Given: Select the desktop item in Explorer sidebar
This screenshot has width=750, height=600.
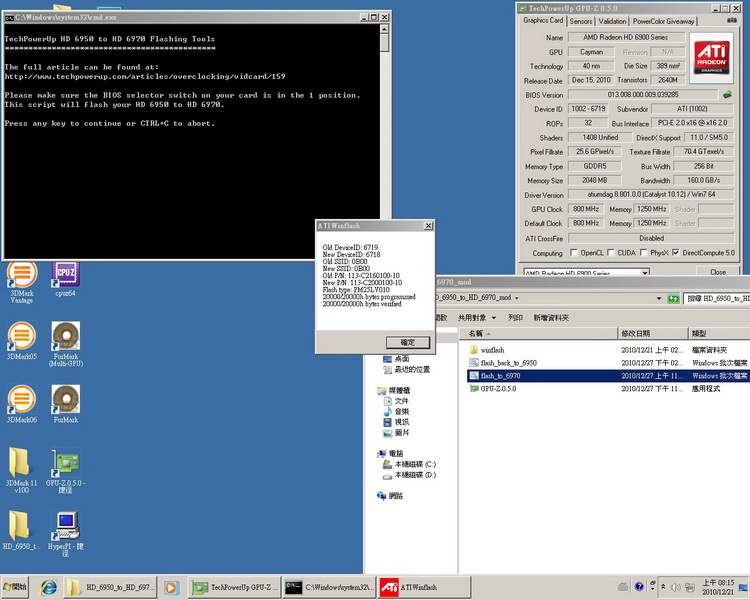Looking at the screenshot, I should pyautogui.click(x=396, y=358).
